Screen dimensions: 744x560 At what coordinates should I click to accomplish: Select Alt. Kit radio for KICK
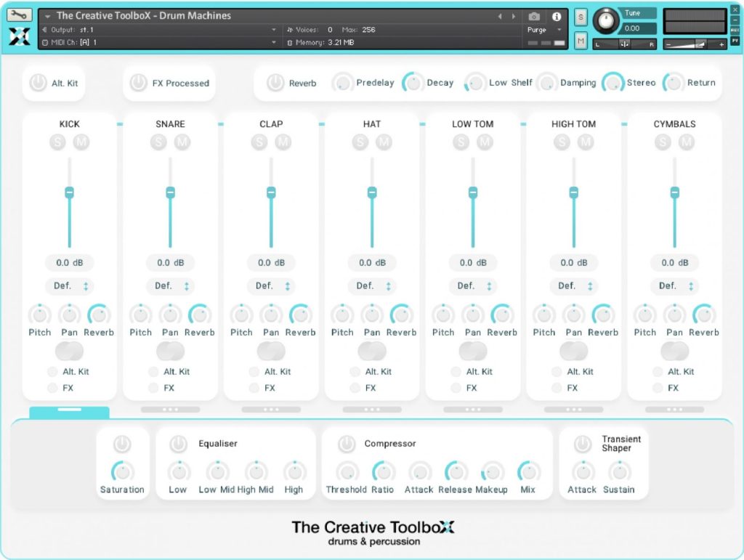52,371
